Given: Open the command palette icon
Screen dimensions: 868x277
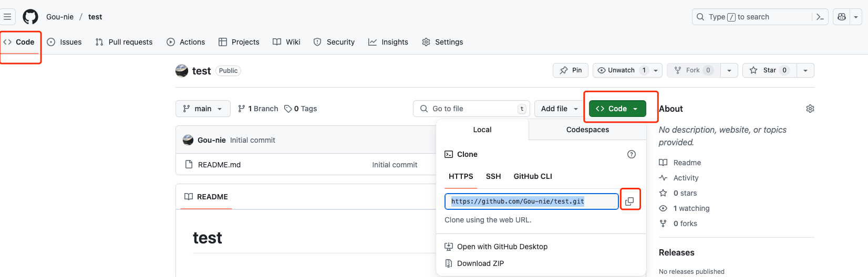Looking at the screenshot, I should (820, 17).
